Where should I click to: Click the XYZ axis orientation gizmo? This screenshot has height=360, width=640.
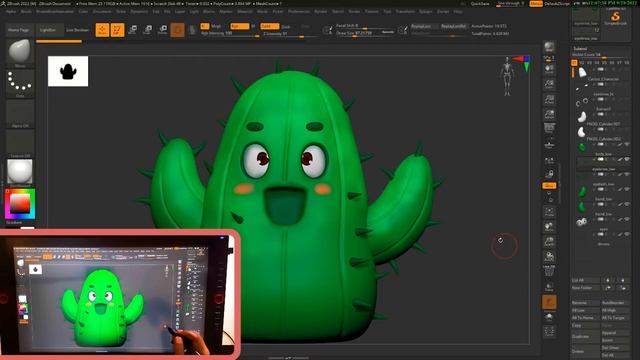[x=523, y=63]
